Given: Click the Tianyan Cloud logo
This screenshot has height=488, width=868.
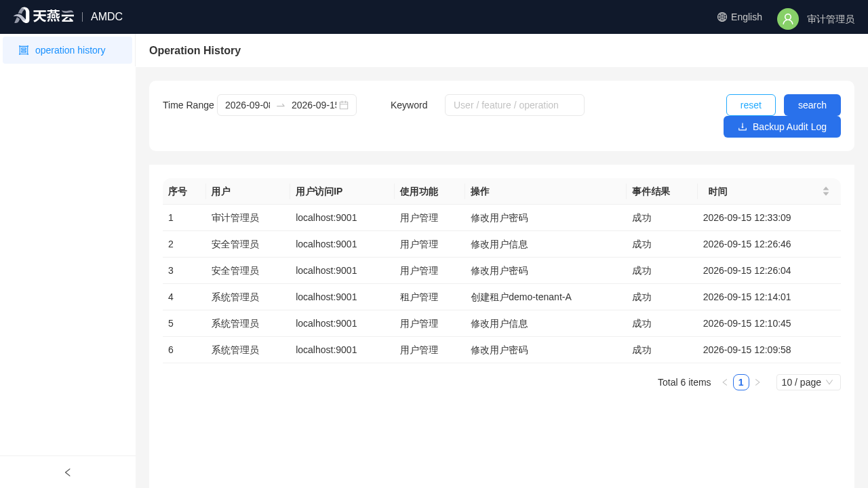Looking at the screenshot, I should tap(43, 16).
